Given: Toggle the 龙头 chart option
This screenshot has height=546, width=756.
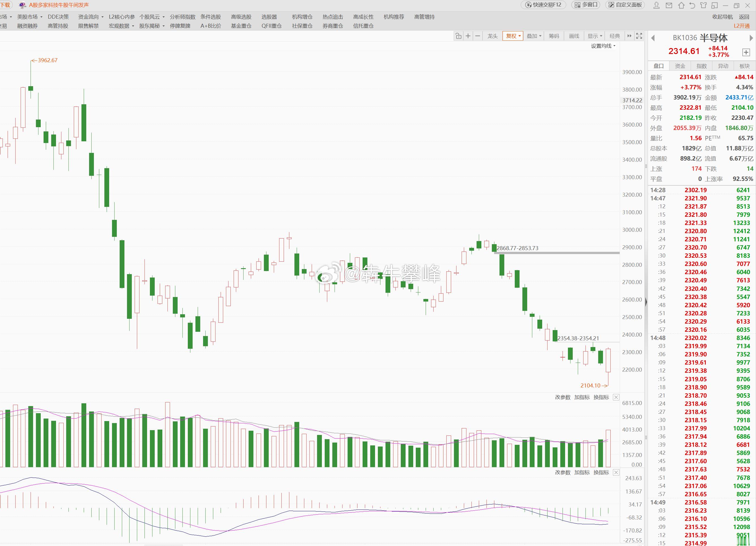Looking at the screenshot, I should (x=492, y=36).
